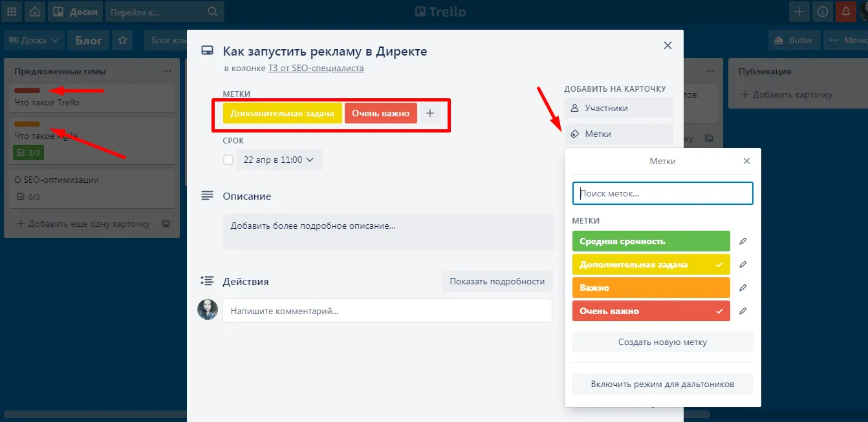This screenshot has width=868, height=422.
Task: Select the green Средняя срочность label swatch
Action: pyautogui.click(x=651, y=241)
